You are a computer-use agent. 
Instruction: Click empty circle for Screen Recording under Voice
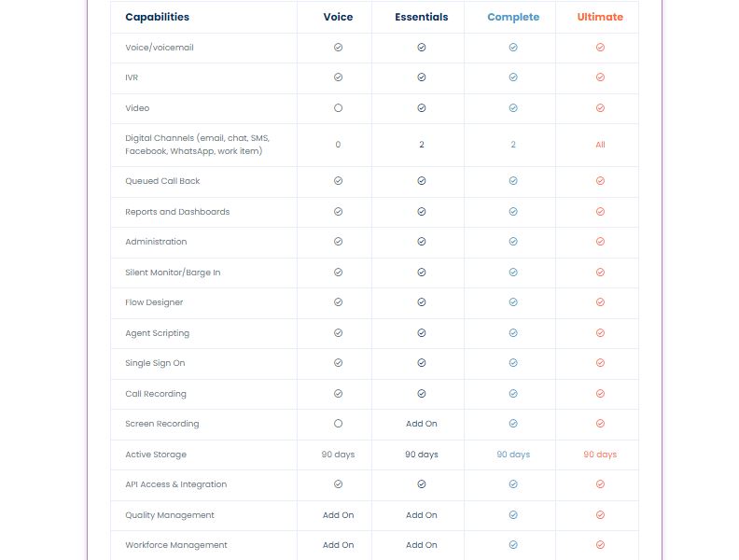(338, 424)
